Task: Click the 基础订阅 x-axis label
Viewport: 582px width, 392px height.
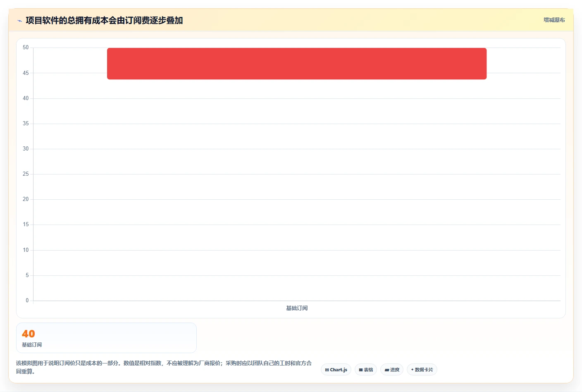Action: tap(297, 308)
